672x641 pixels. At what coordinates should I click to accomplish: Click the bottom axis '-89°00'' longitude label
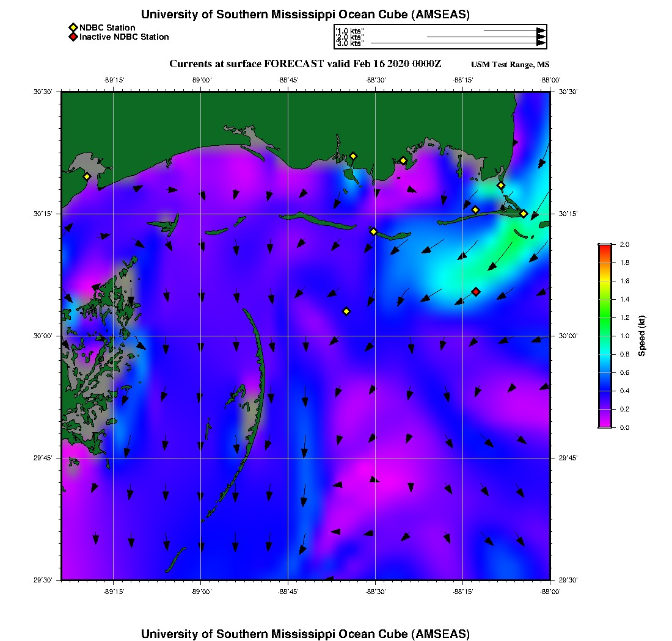pos(201,592)
